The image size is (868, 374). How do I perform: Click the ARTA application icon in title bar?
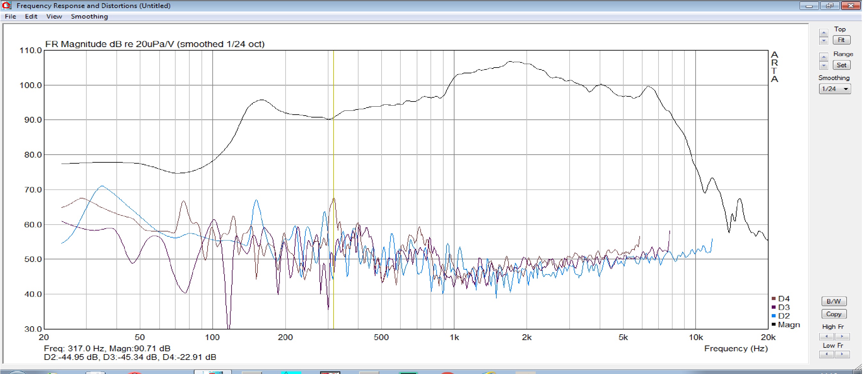pos(6,5)
